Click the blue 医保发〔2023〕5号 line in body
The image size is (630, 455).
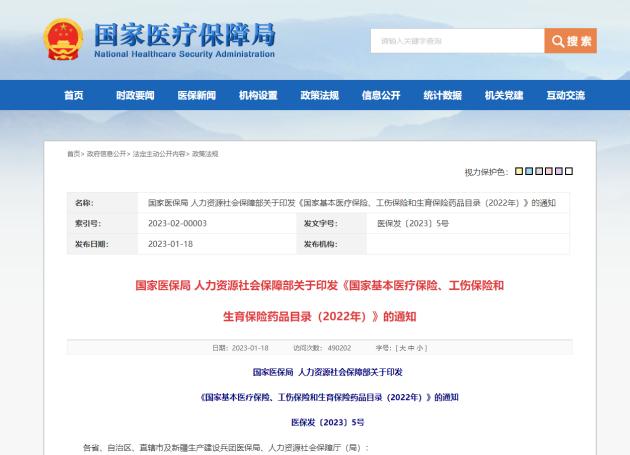(328, 422)
